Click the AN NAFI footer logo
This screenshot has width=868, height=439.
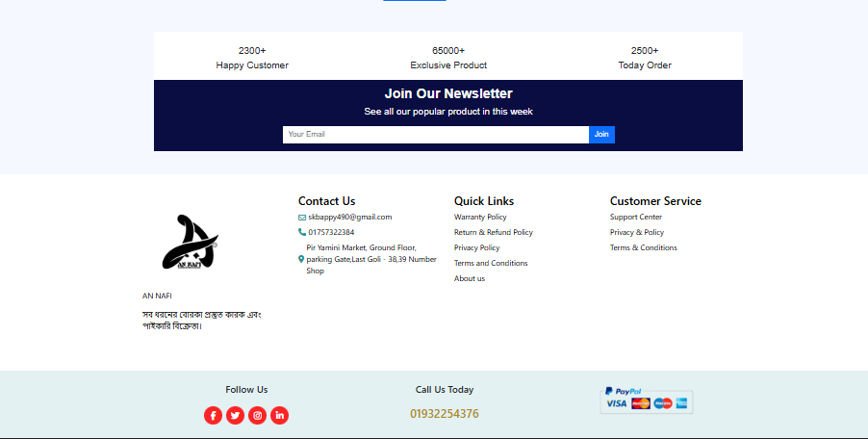pos(190,243)
